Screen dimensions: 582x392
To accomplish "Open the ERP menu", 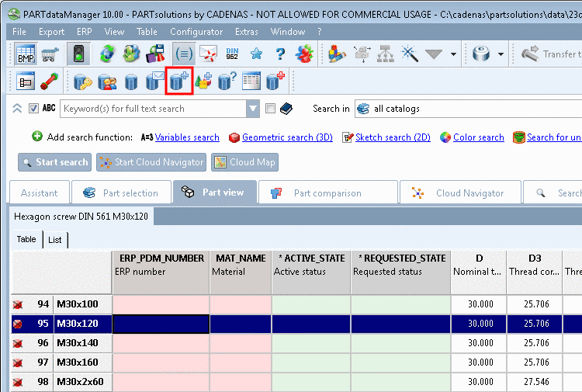I will 85,32.
